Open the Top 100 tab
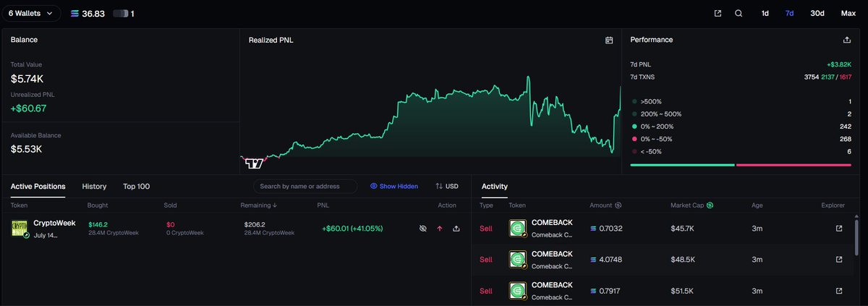This screenshot has height=306, width=868. tap(136, 186)
